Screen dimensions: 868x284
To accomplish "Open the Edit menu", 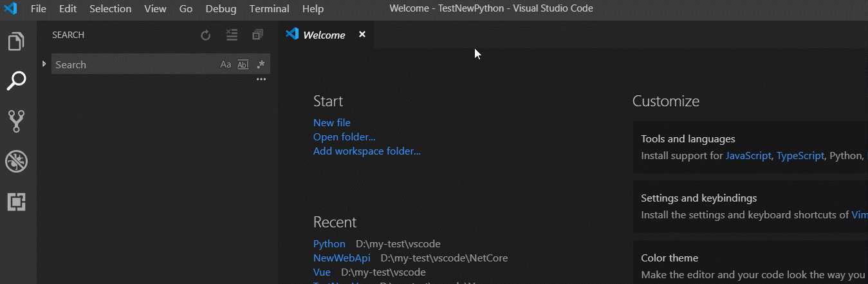I will pyautogui.click(x=68, y=9).
